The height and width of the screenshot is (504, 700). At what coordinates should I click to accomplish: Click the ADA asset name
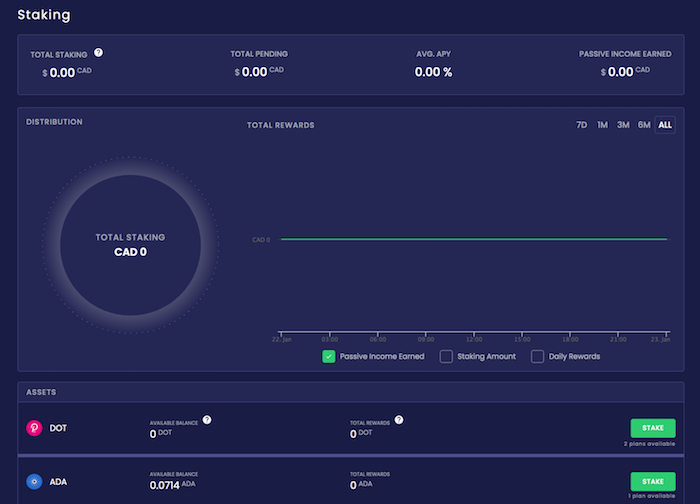pyautogui.click(x=58, y=482)
